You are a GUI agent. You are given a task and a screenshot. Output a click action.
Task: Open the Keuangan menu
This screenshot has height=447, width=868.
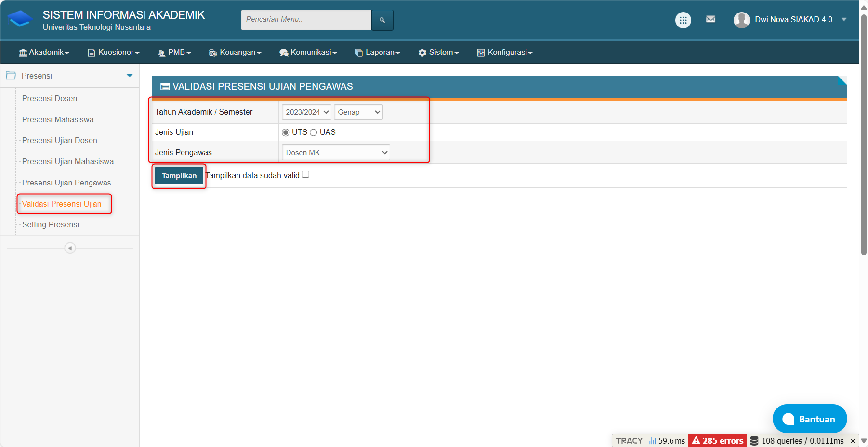coord(235,53)
